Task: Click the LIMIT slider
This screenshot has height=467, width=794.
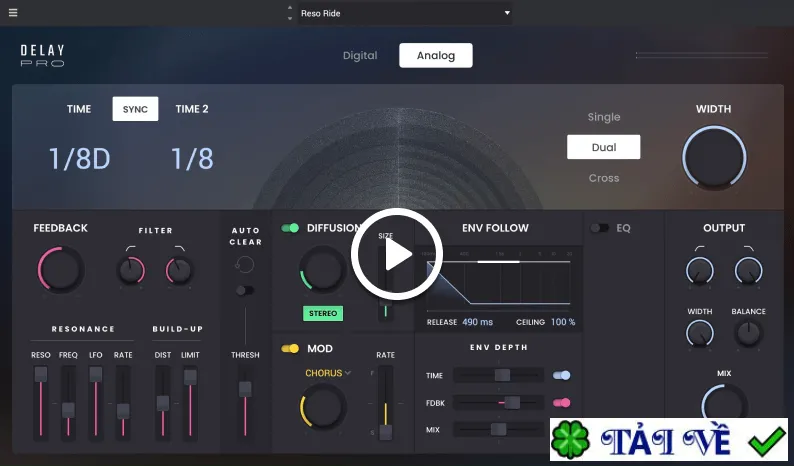Action: pos(190,403)
